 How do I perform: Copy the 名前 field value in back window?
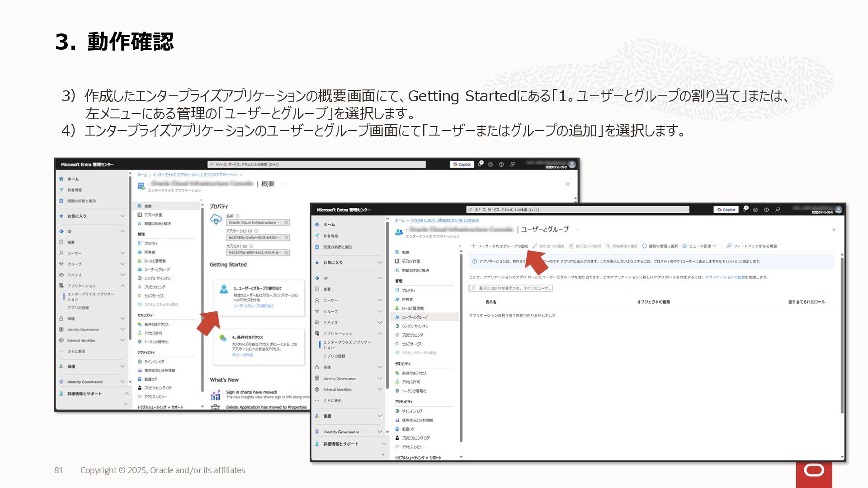(287, 223)
